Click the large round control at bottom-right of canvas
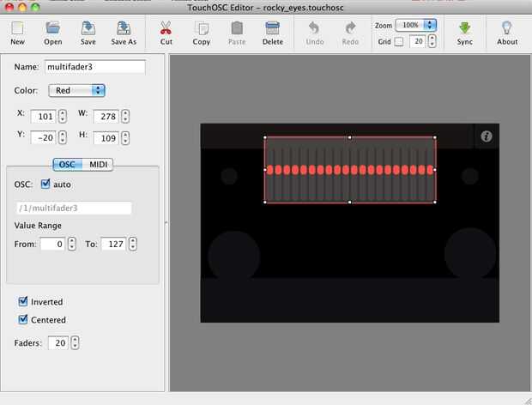The image size is (532, 405). [470, 253]
